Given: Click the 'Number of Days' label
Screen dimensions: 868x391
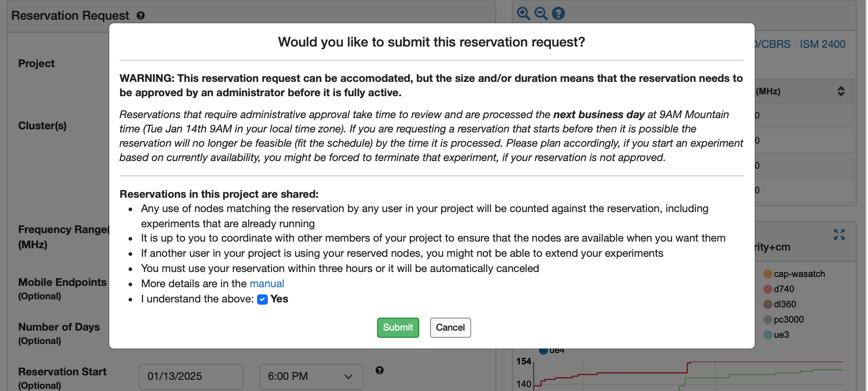Looking at the screenshot, I should (59, 327).
